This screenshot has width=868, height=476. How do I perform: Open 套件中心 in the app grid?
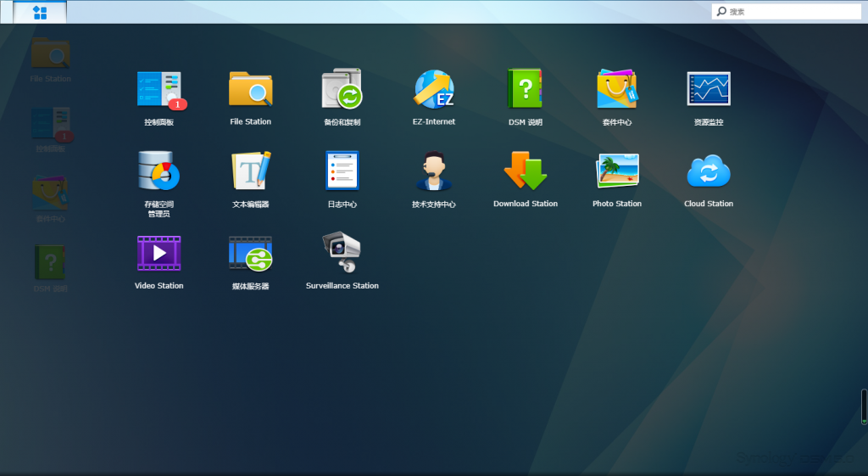pos(617,98)
